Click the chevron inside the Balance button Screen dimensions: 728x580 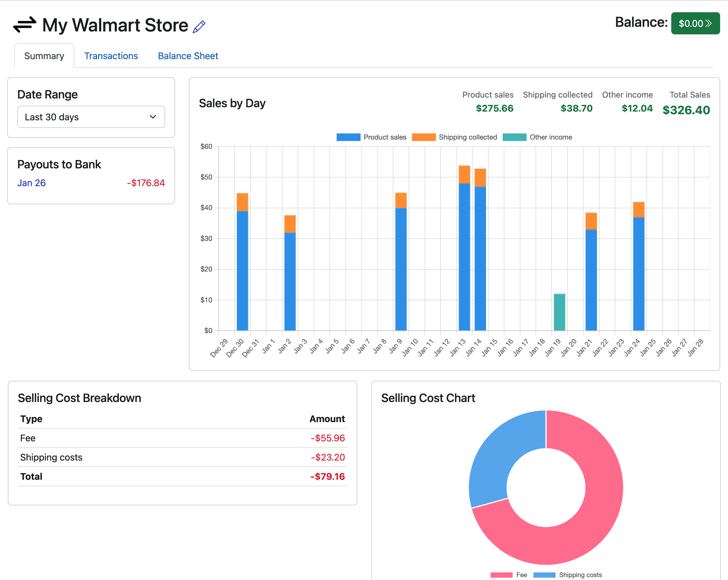pos(709,24)
